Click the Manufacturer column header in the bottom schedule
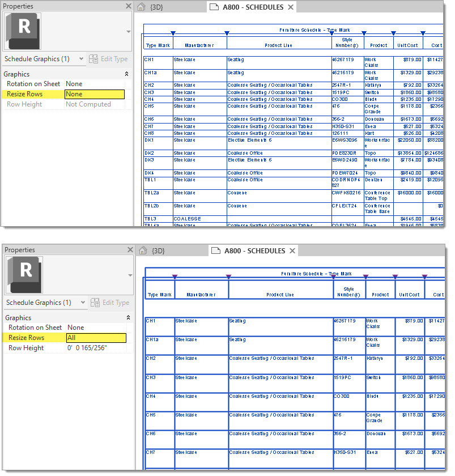Image resolution: width=455 pixels, height=476 pixels. (201, 295)
